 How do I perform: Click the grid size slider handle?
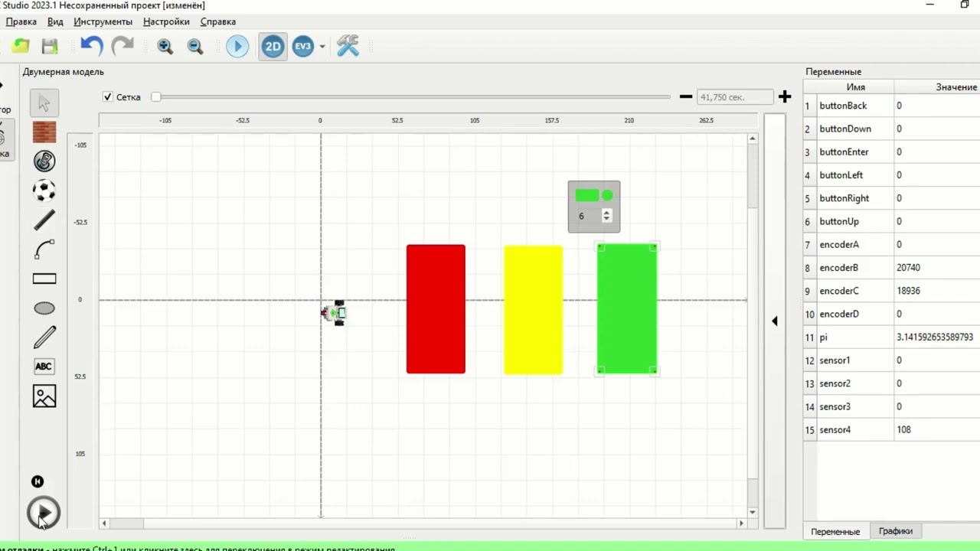click(x=156, y=97)
